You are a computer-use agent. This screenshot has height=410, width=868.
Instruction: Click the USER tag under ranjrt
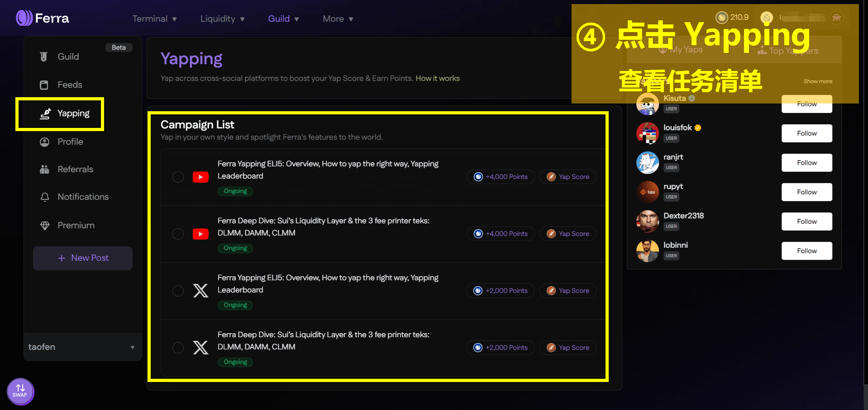(672, 168)
